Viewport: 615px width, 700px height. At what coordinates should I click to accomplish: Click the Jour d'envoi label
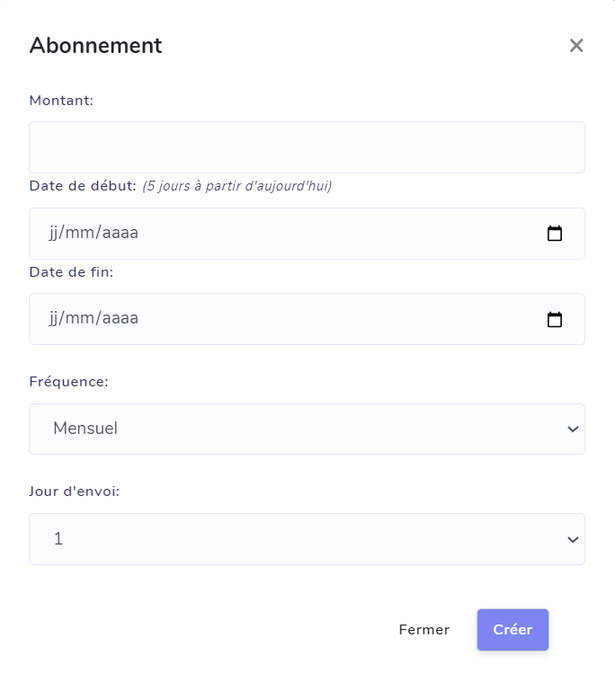point(74,491)
